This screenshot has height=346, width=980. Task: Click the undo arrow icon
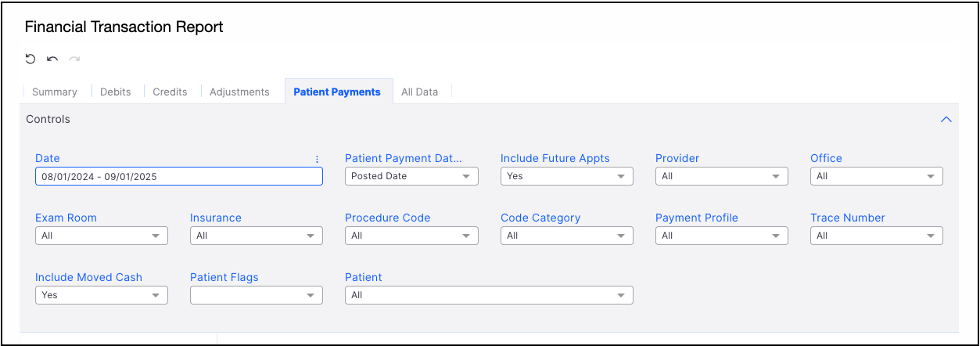(x=52, y=59)
